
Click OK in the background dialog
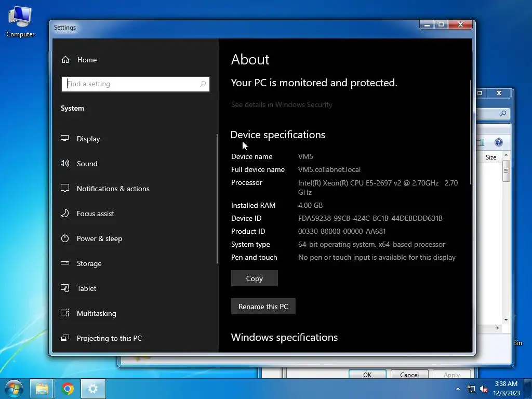pos(367,375)
